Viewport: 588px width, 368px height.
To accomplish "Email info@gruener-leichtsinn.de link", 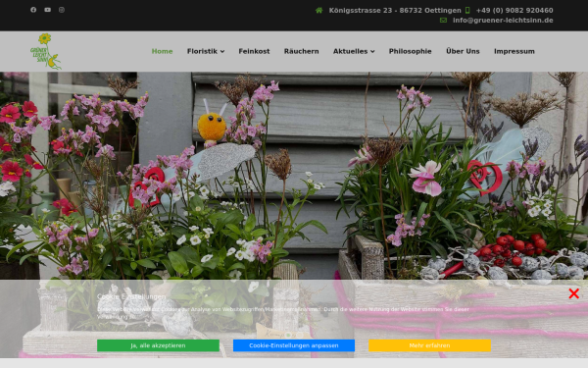I will [503, 21].
